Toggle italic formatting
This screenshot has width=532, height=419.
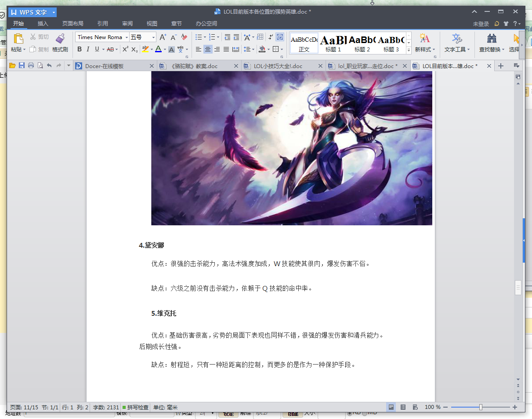[88, 49]
